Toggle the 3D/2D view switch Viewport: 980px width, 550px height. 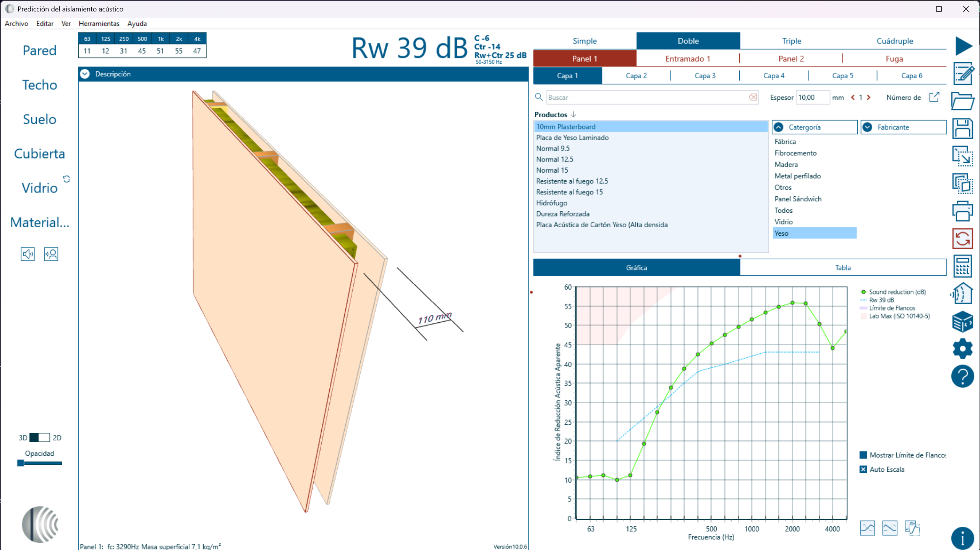(40, 438)
